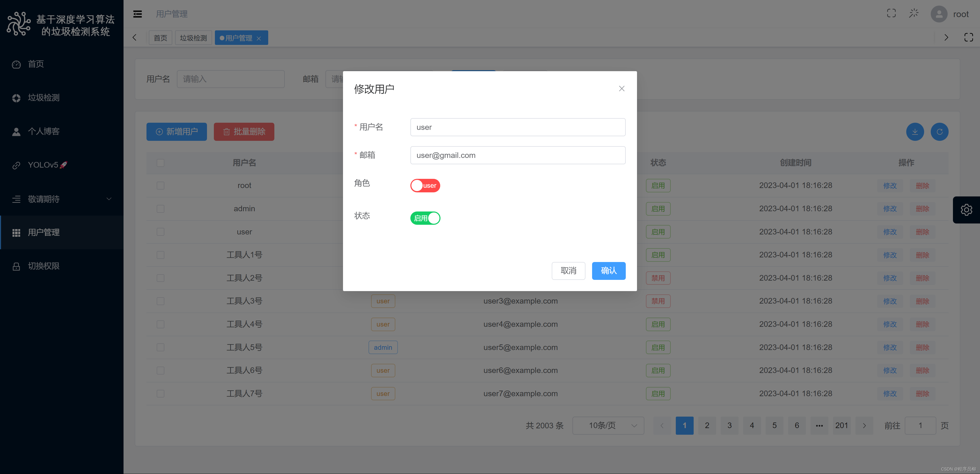Click the system logo in the sidebar
The image size is (980, 474).
click(18, 24)
